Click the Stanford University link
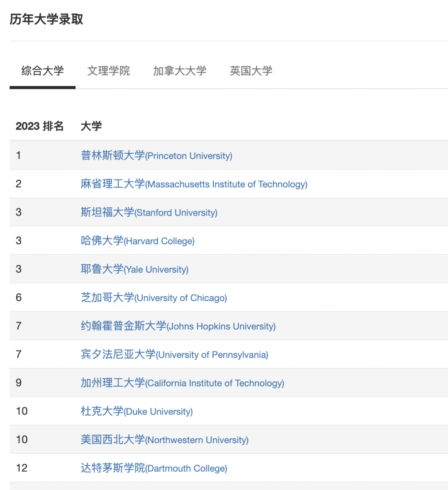The height and width of the screenshot is (490, 448). 149,212
